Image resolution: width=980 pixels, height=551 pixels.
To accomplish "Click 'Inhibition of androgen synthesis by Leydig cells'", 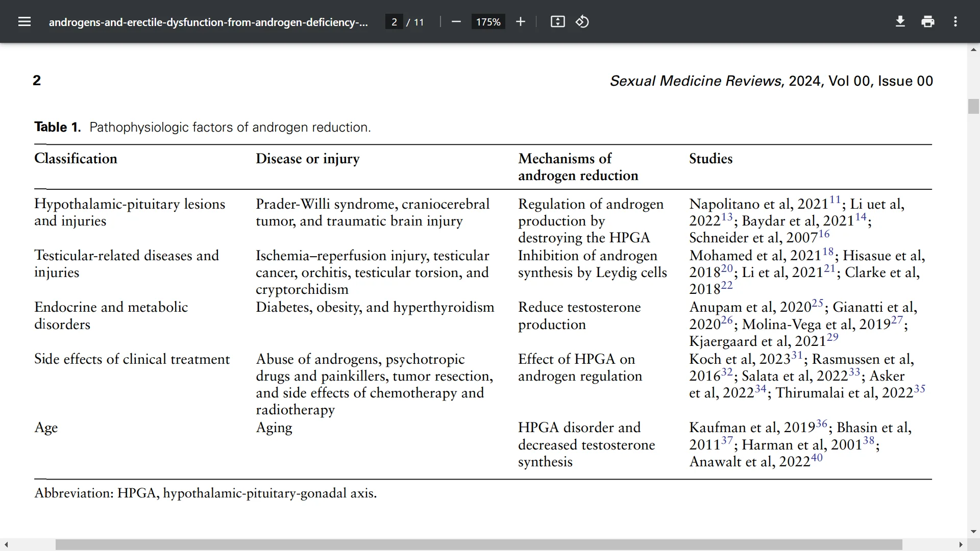I will tap(592, 264).
